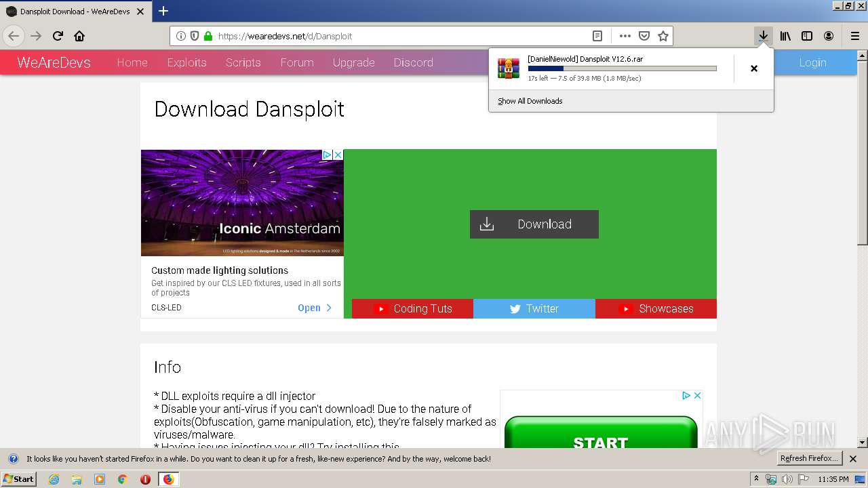
Task: Click scrollbar down arrow
Action: pos(862,443)
